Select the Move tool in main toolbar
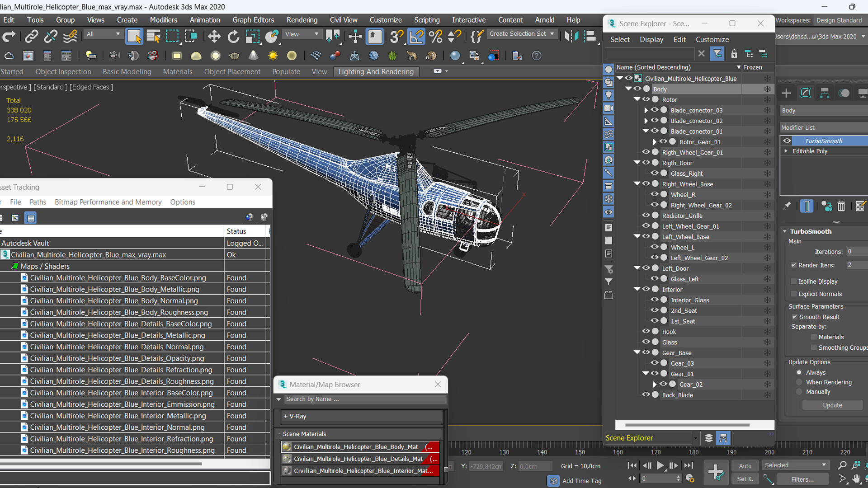868x488 pixels. point(214,36)
